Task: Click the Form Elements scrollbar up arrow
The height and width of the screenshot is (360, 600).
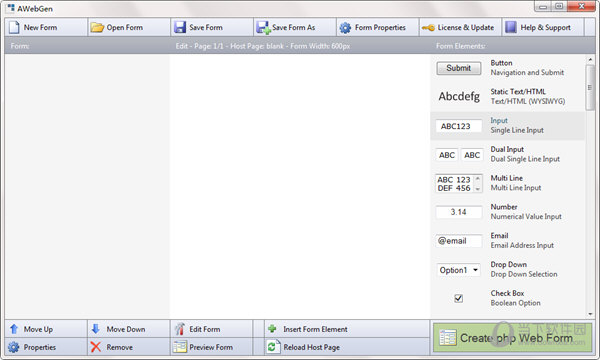Action: [590, 59]
